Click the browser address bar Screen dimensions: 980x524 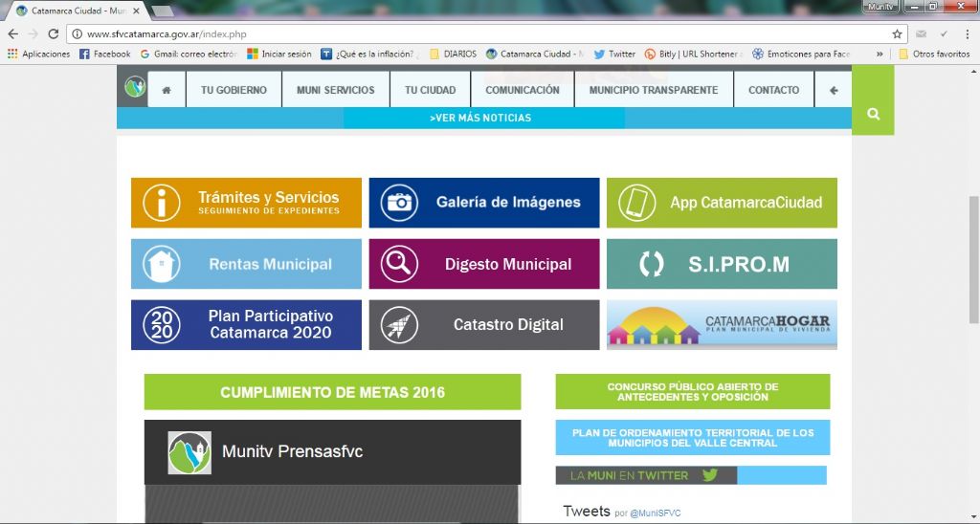[479, 33]
